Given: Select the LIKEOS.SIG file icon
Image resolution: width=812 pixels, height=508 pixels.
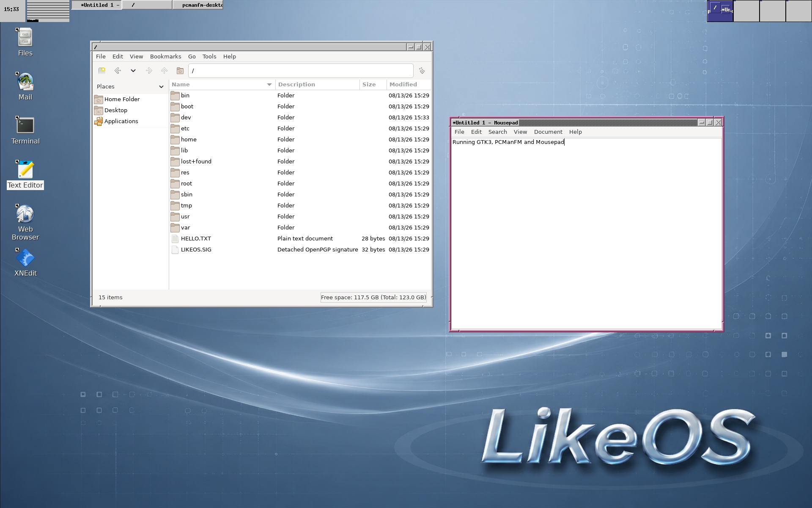Looking at the screenshot, I should click(175, 250).
